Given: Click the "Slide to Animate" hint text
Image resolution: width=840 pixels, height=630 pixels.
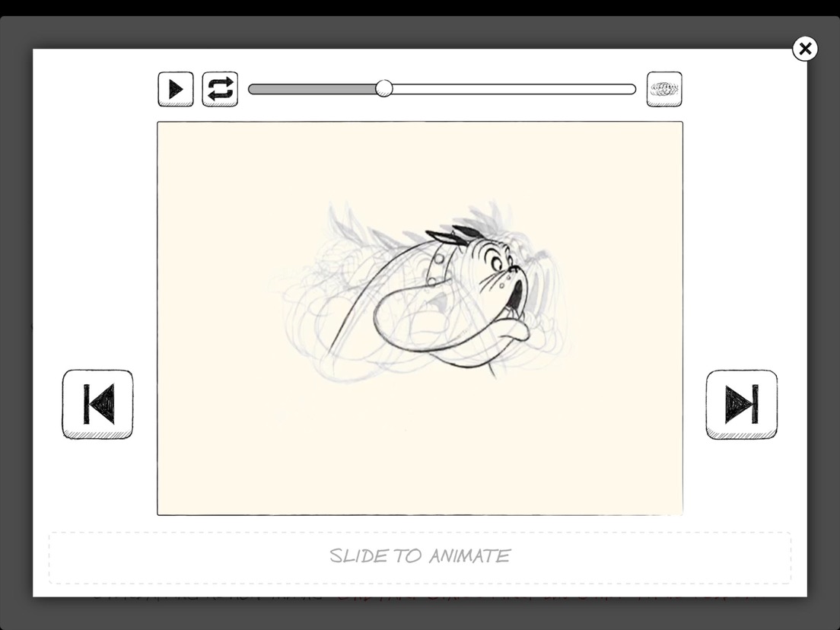Looking at the screenshot, I should 420,556.
